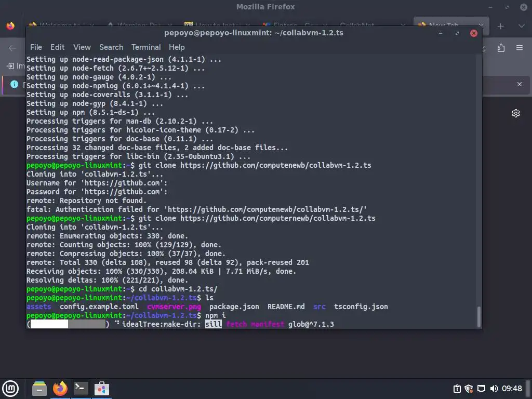Expand the Firefox list all tabs chevron
Viewport: 532px width, 399px height.
[522, 26]
